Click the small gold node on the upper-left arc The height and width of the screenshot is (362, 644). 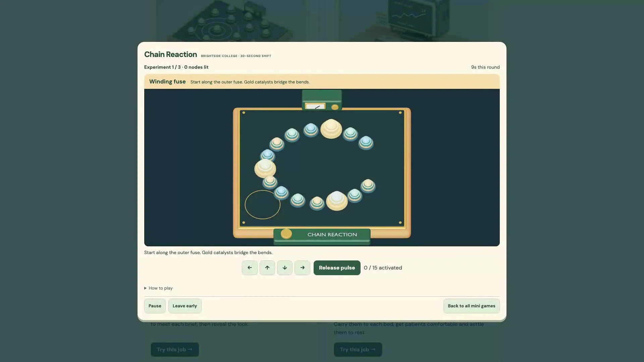(x=277, y=144)
